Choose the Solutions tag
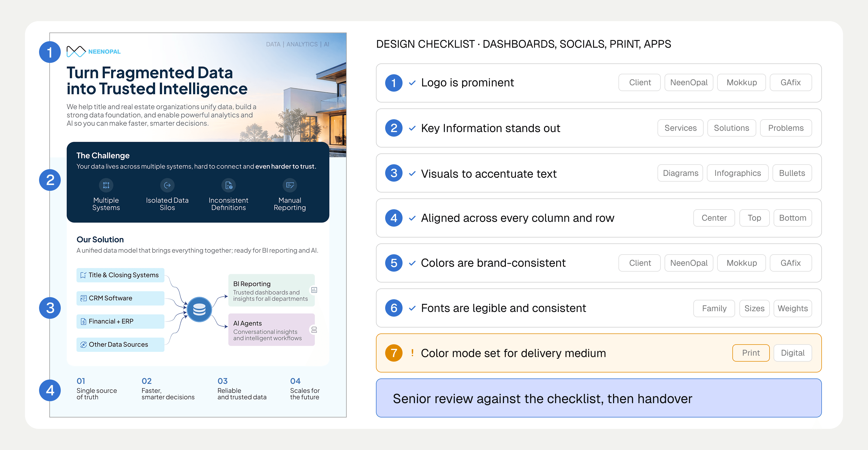Image resolution: width=868 pixels, height=450 pixels. coord(732,128)
